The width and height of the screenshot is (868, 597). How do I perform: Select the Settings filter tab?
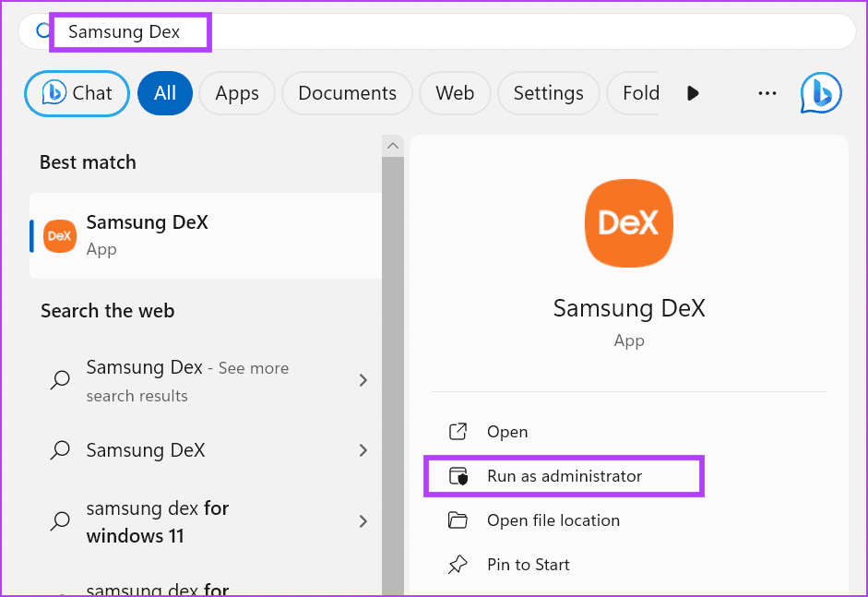click(548, 93)
